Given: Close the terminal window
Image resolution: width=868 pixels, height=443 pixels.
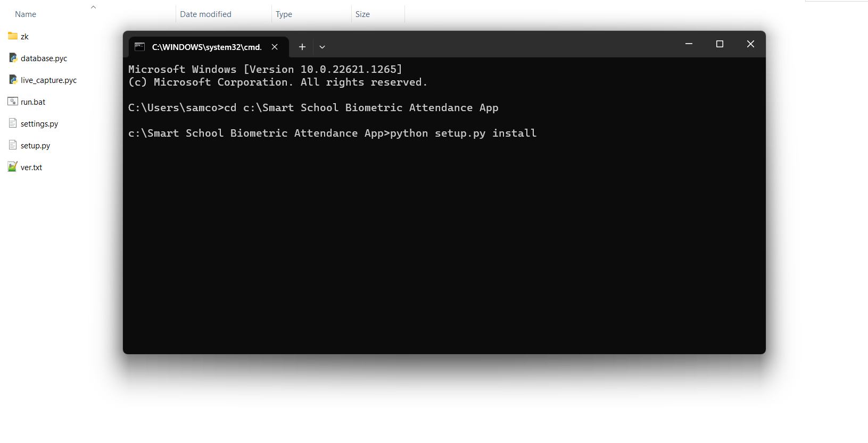Looking at the screenshot, I should point(750,44).
